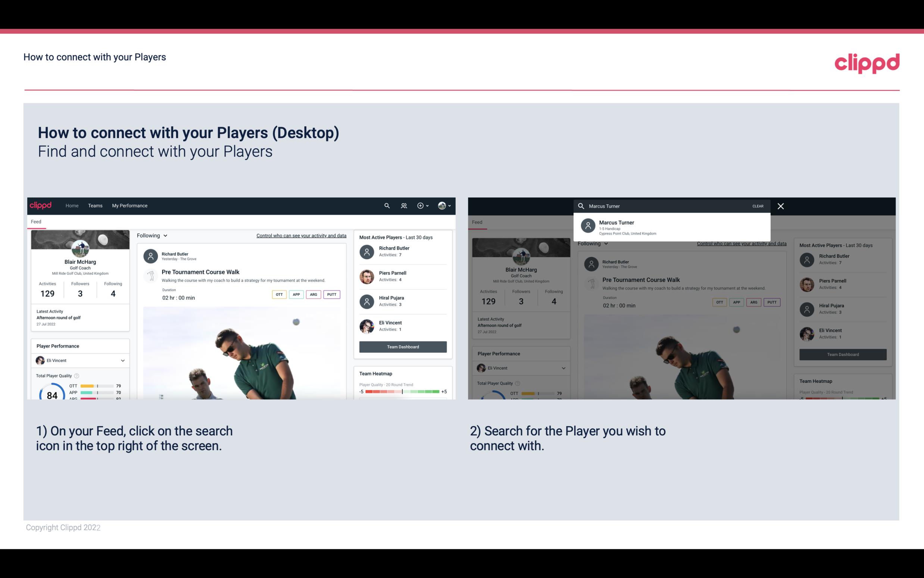
Task: Click the Team Dashboard button
Action: pyautogui.click(x=402, y=346)
